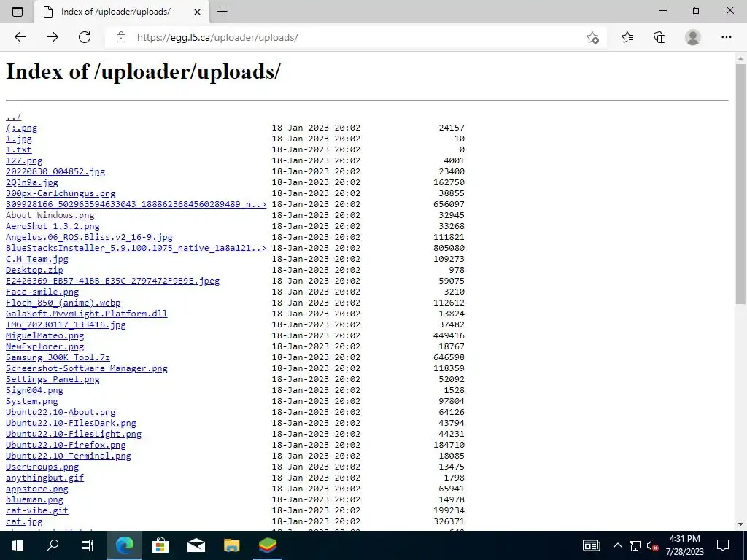747x560 pixels.
Task: Open BlueStacks icon on the taskbar
Action: tap(268, 545)
